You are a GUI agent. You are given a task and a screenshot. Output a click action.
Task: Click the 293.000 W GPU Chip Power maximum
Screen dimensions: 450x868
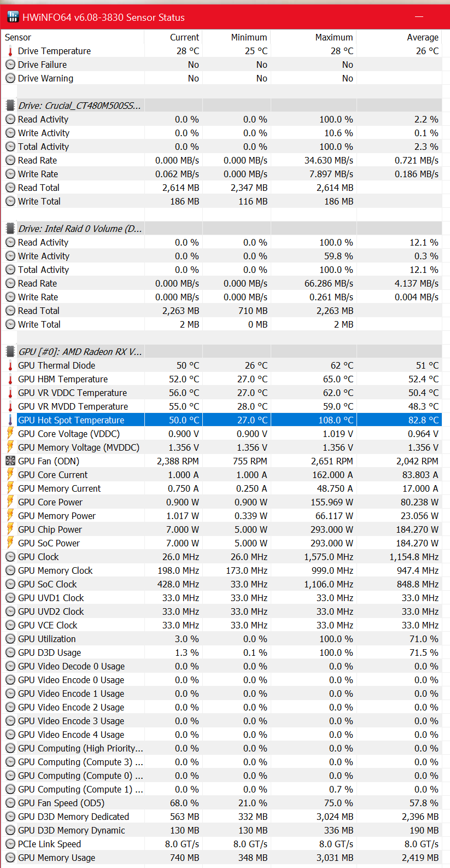(x=330, y=529)
